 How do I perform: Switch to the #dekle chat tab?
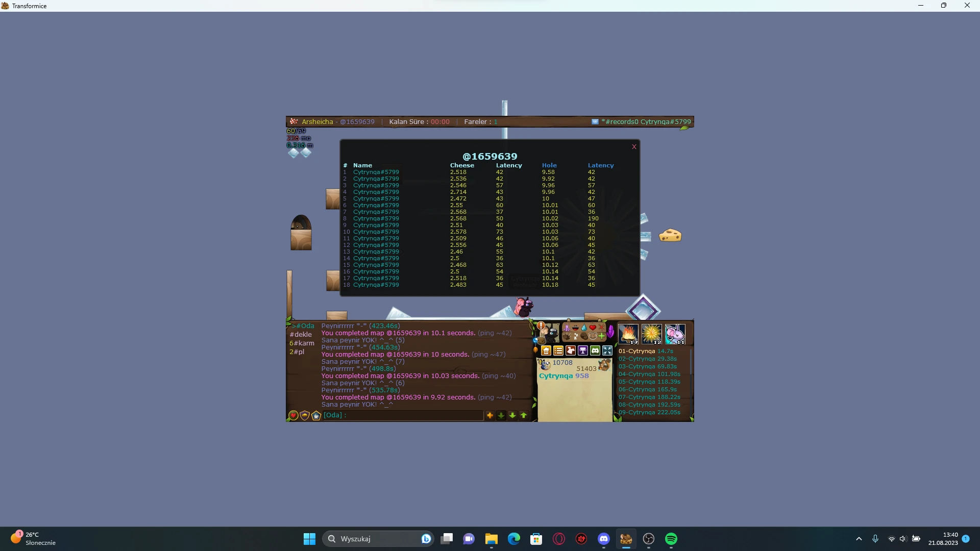pos(301,335)
